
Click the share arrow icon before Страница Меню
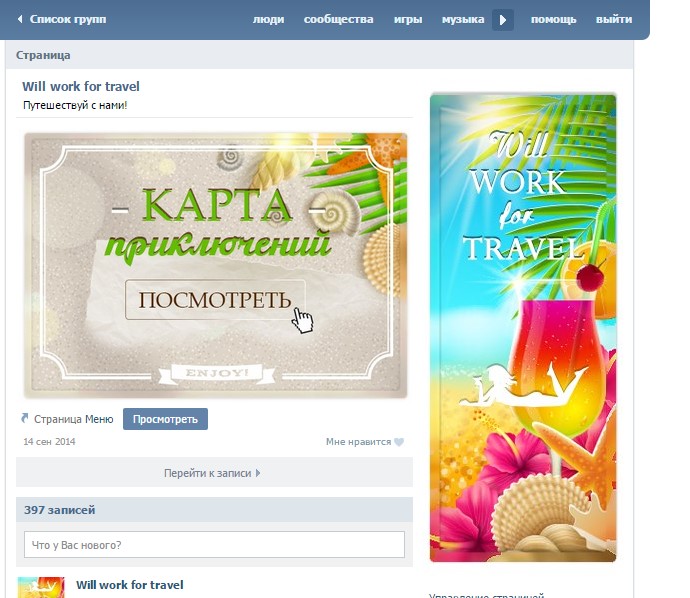(25, 418)
